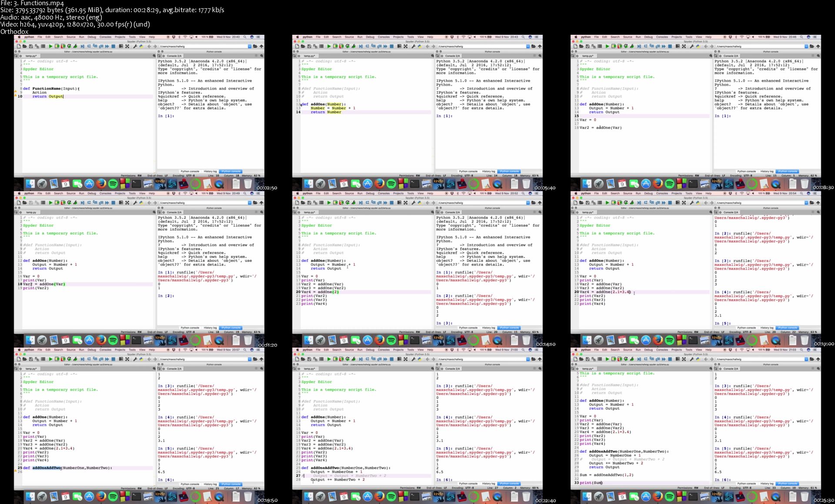Open Consoles menu in the 00:05:40 frame
The image size is (835, 504).
(x=384, y=37)
